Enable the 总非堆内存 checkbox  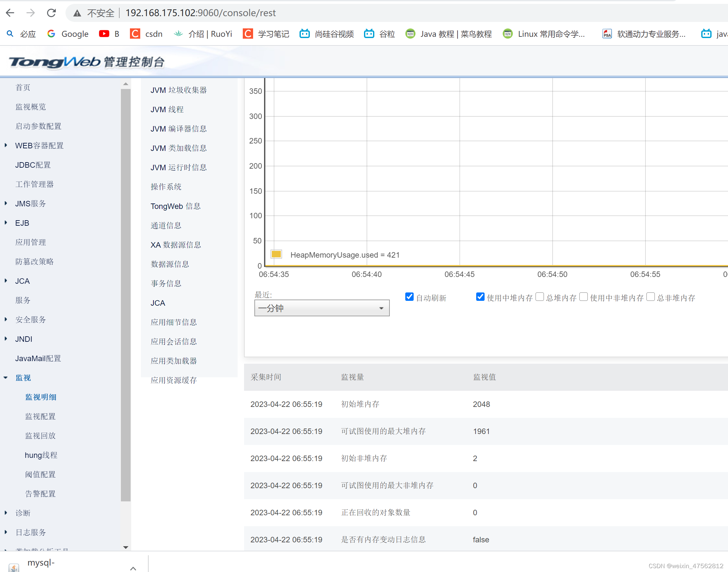click(x=650, y=297)
